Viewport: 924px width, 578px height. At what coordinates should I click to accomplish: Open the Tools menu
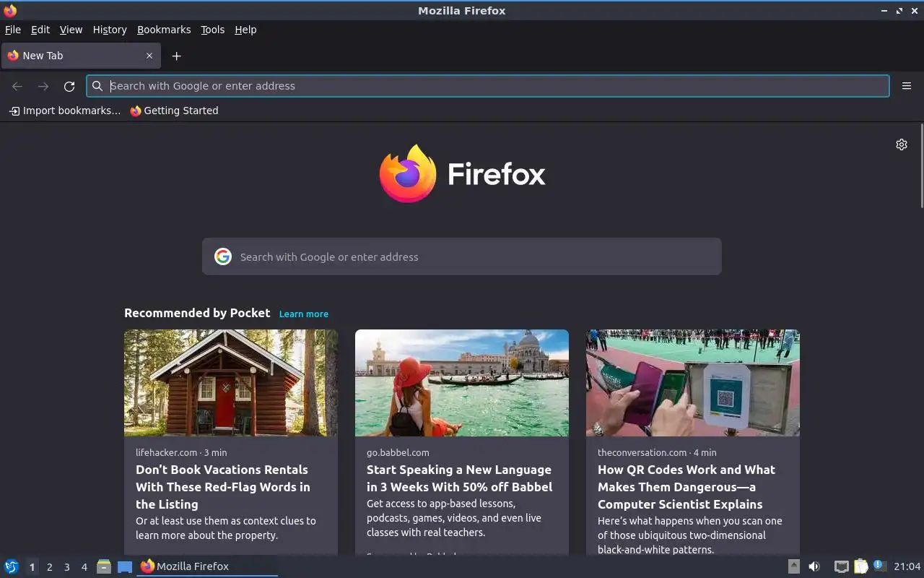point(212,30)
